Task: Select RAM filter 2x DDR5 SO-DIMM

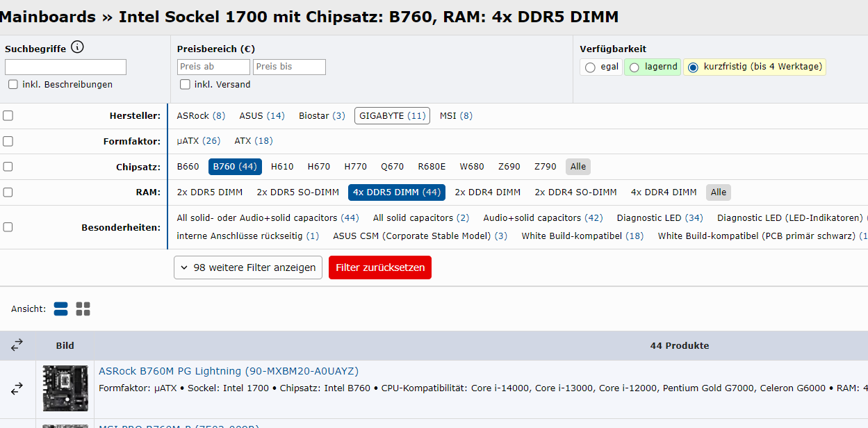Action: (298, 192)
